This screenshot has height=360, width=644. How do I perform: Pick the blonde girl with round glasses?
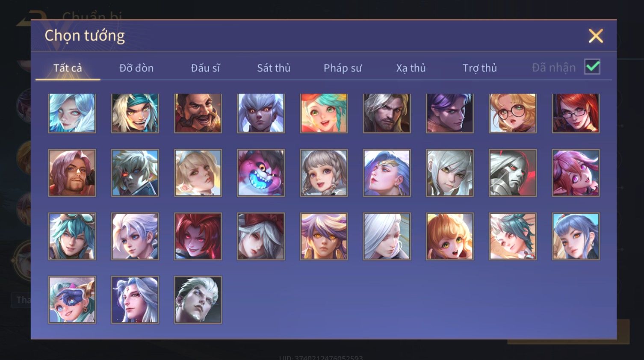(513, 113)
